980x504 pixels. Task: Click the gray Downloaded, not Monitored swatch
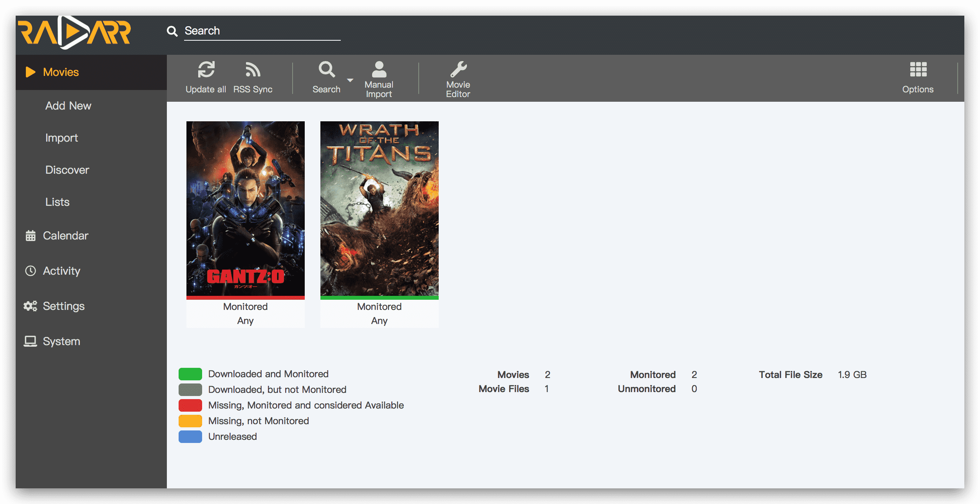point(190,390)
